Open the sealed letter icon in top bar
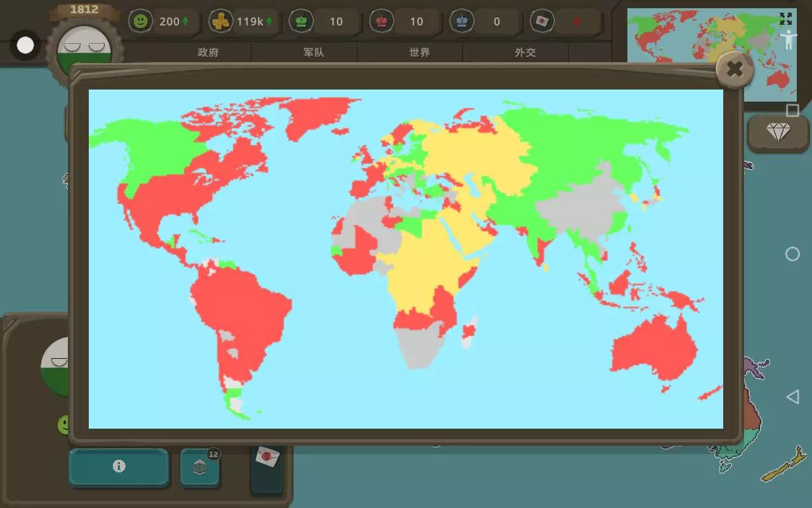Viewport: 812px width, 508px height. coord(542,21)
